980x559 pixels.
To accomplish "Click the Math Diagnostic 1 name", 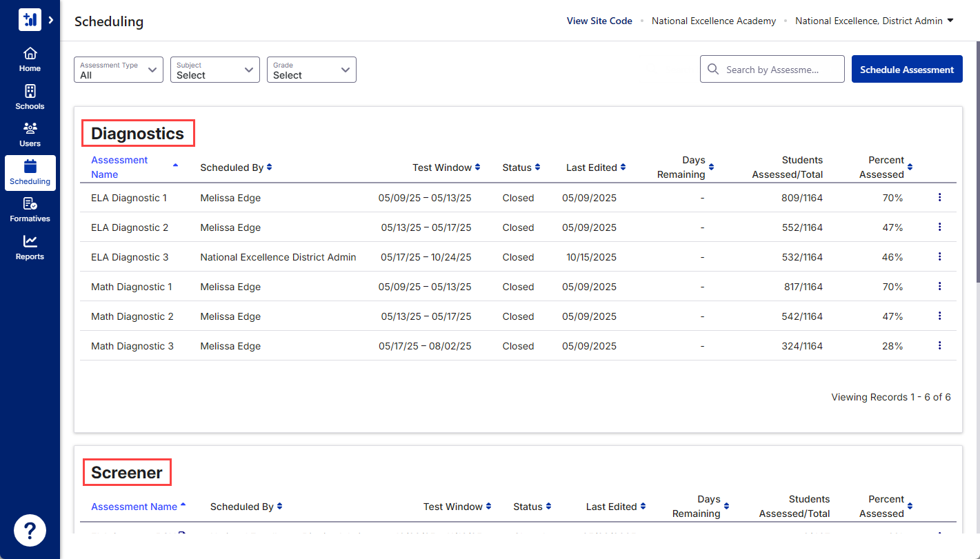I will click(132, 287).
